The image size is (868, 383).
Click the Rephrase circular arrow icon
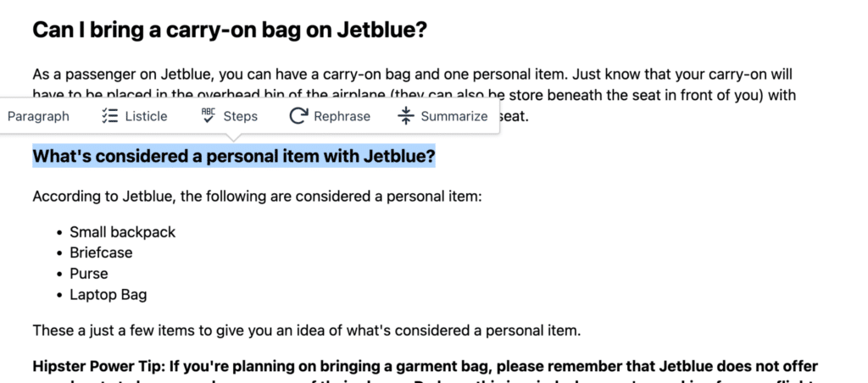[298, 116]
